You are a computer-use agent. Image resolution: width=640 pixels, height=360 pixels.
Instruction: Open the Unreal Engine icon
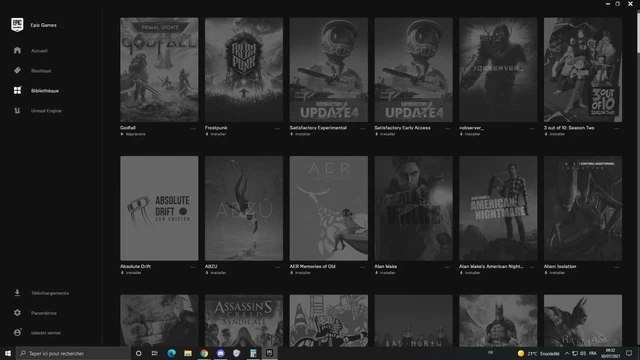(x=17, y=110)
